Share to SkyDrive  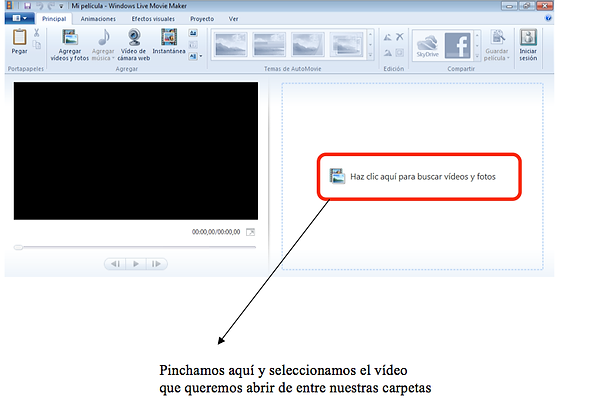pyautogui.click(x=427, y=45)
